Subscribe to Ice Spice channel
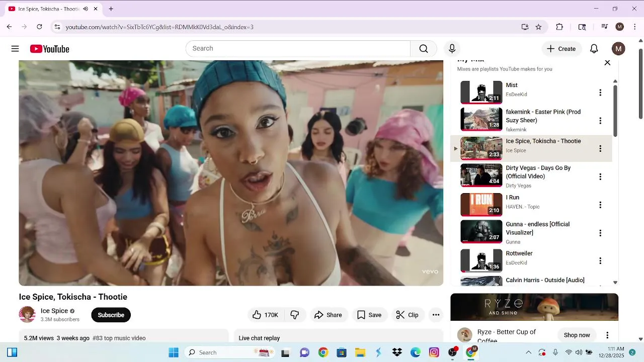The width and height of the screenshot is (644, 362). (x=111, y=315)
